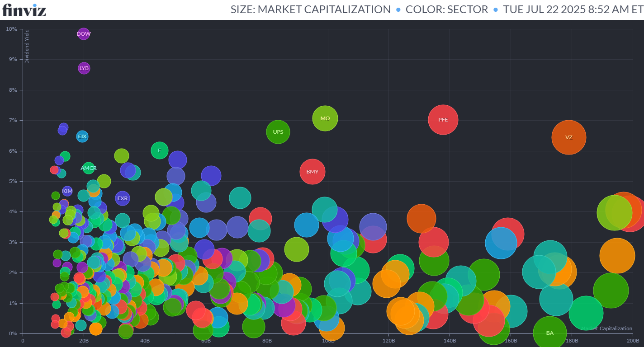Image resolution: width=644 pixels, height=347 pixels.
Task: Click the 60B x-axis tick label
Action: [206, 341]
